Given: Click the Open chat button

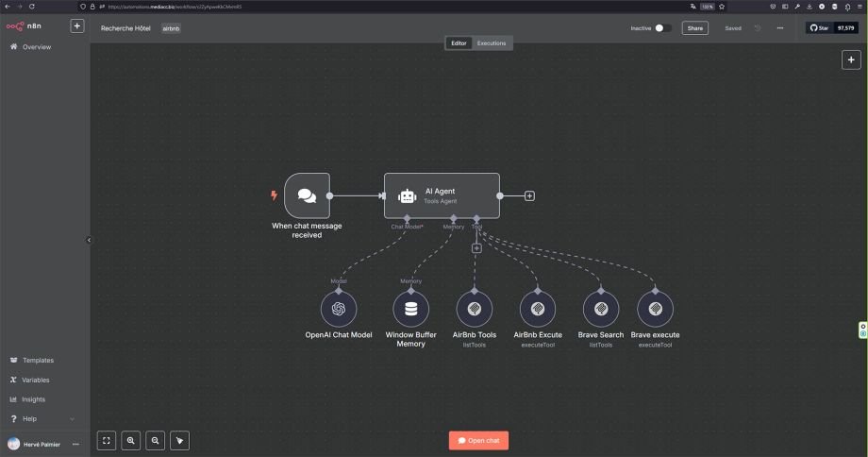Looking at the screenshot, I should pos(478,440).
